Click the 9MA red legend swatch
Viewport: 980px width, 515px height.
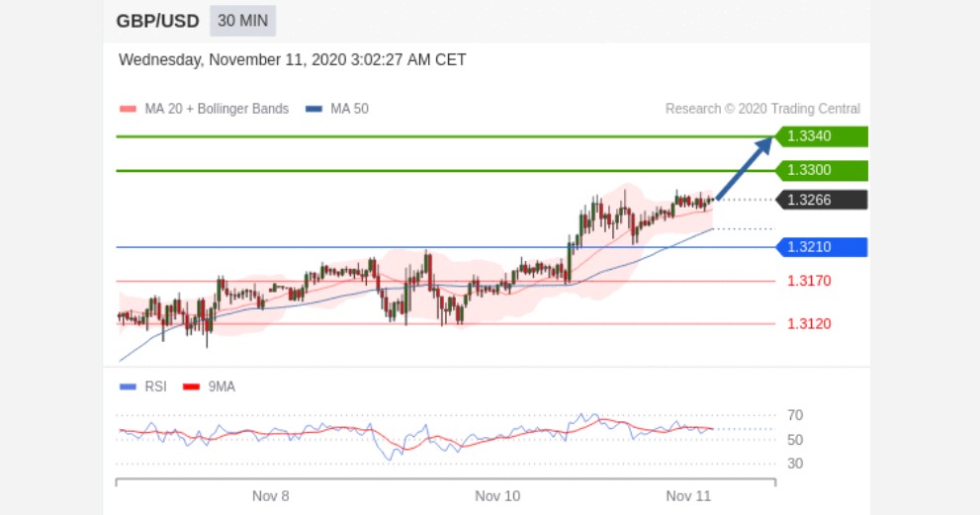point(191,386)
